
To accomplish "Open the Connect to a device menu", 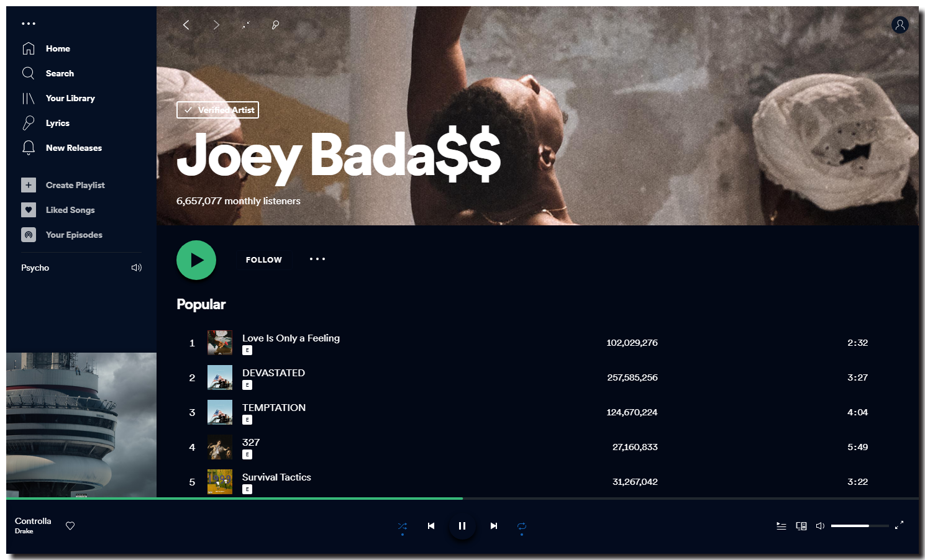I will coord(801,525).
